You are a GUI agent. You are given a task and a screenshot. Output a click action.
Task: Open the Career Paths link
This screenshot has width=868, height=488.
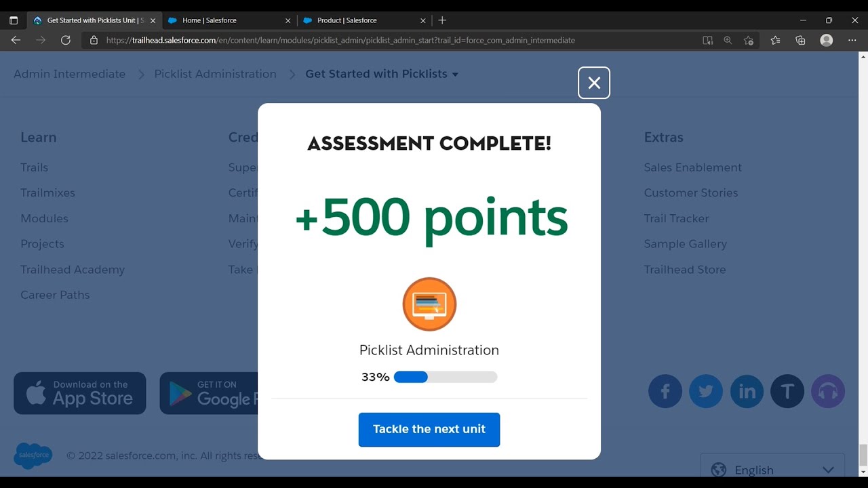(x=55, y=295)
